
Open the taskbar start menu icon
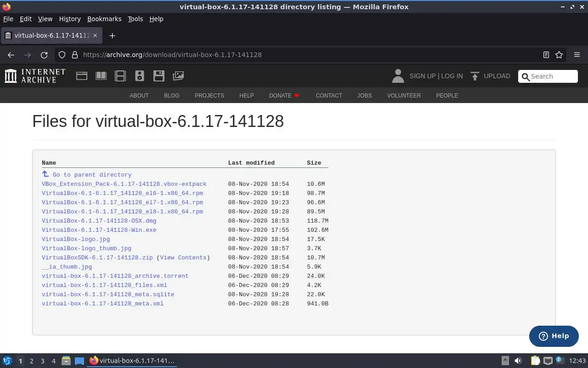[x=7, y=361]
